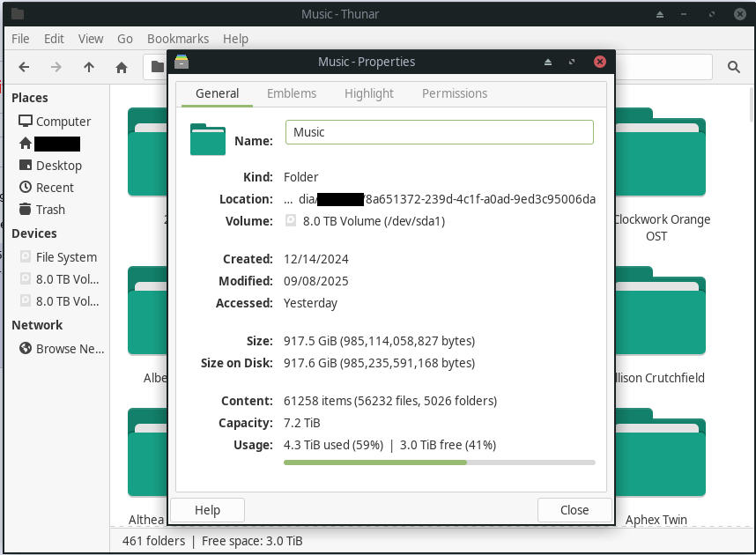Click the Thunar titlebar folder menu icon
Screen dimensions: 756x555
point(18,14)
